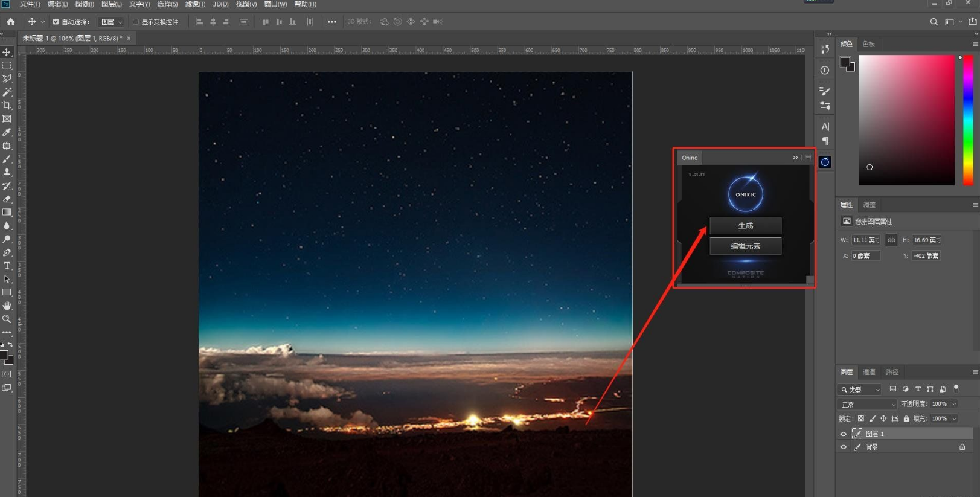The height and width of the screenshot is (497, 980).
Task: Toggle lock transparent pixels
Action: point(861,418)
